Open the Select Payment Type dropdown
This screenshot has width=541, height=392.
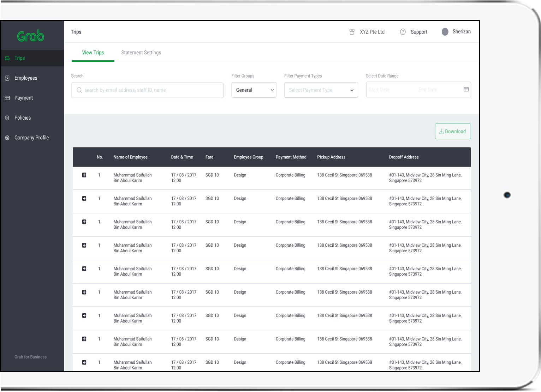[321, 90]
